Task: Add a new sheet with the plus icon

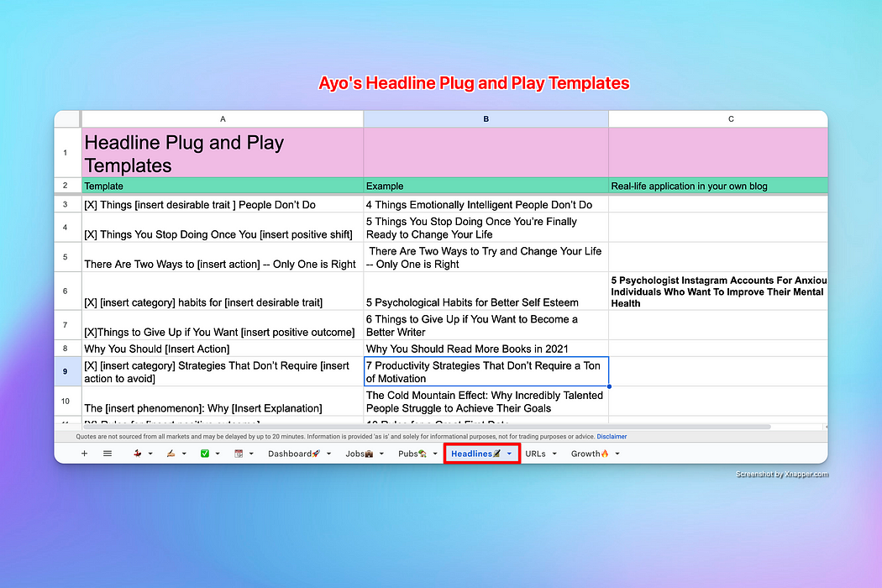Action: point(83,454)
